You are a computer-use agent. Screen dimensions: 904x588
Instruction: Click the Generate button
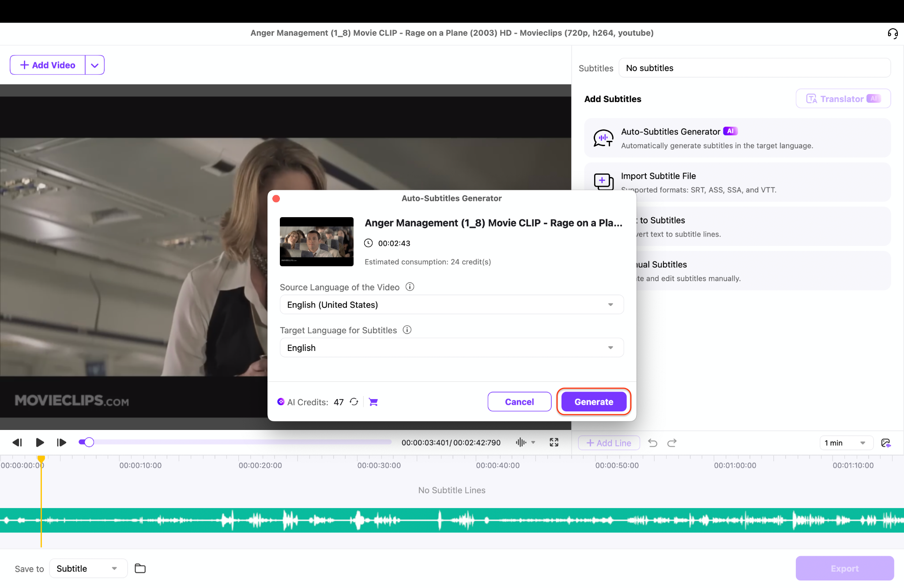click(x=593, y=402)
